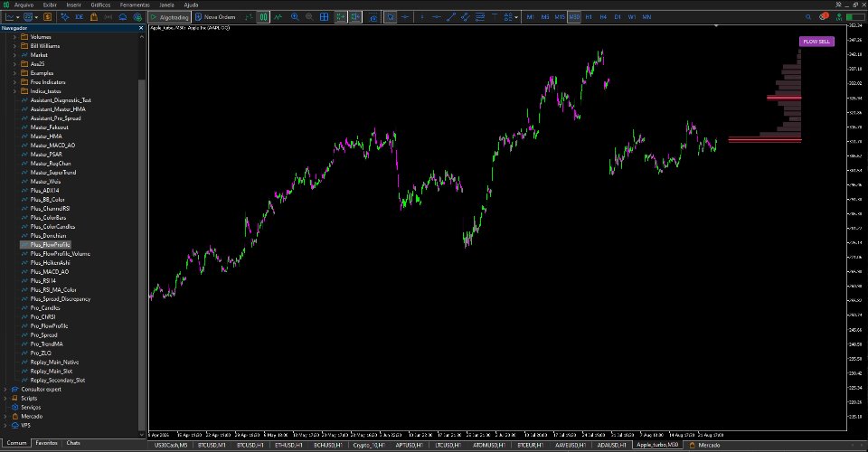This screenshot has height=452, width=868.
Task: Click the FLOW SELL label button
Action: (816, 42)
